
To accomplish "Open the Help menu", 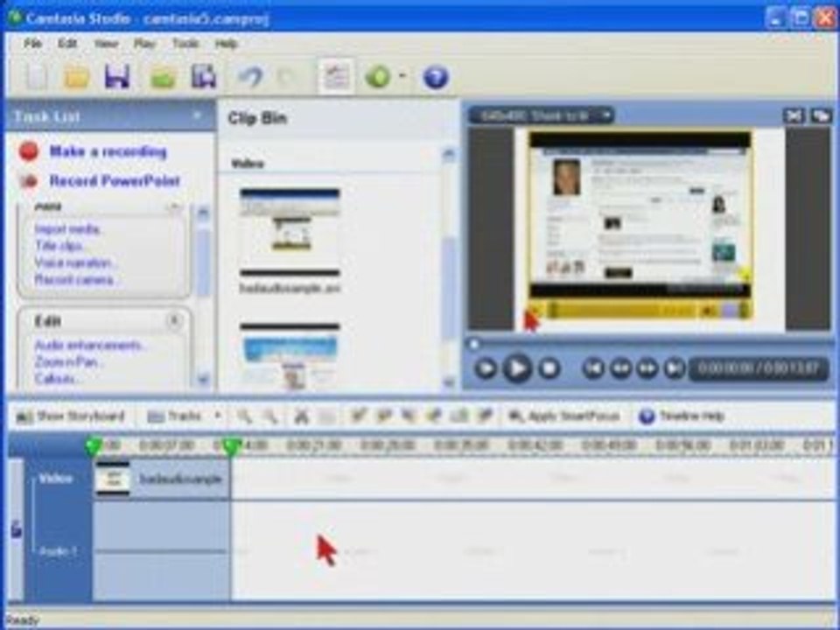I will pyautogui.click(x=226, y=44).
